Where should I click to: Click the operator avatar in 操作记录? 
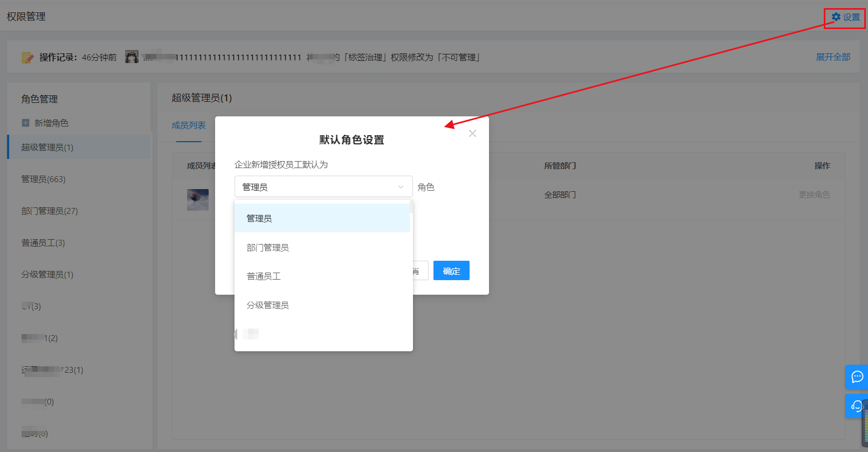(x=132, y=57)
